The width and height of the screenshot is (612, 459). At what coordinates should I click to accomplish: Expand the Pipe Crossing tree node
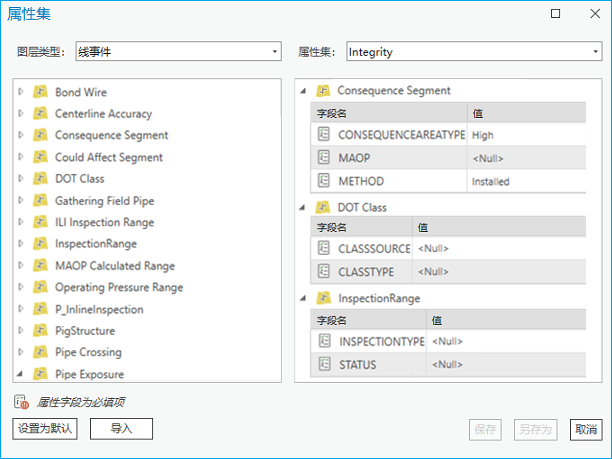(x=21, y=352)
